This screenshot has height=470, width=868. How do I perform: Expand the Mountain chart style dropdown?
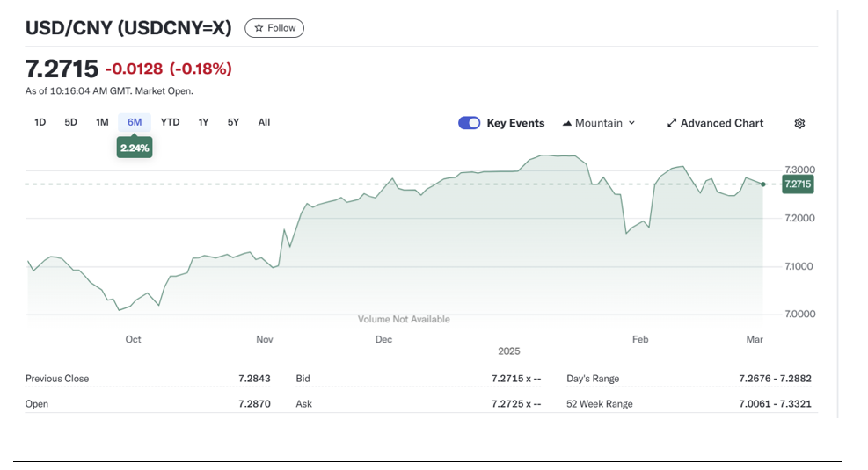(599, 123)
